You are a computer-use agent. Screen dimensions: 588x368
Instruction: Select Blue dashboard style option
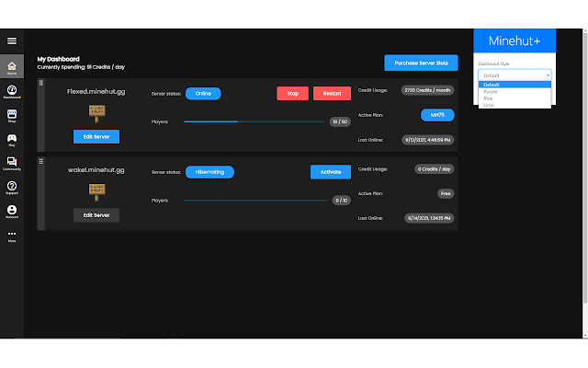point(514,98)
